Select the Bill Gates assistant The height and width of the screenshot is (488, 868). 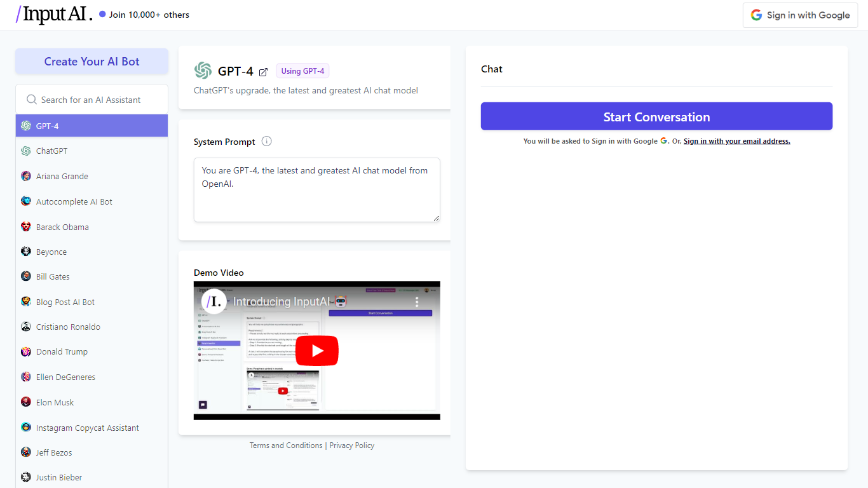coord(92,276)
